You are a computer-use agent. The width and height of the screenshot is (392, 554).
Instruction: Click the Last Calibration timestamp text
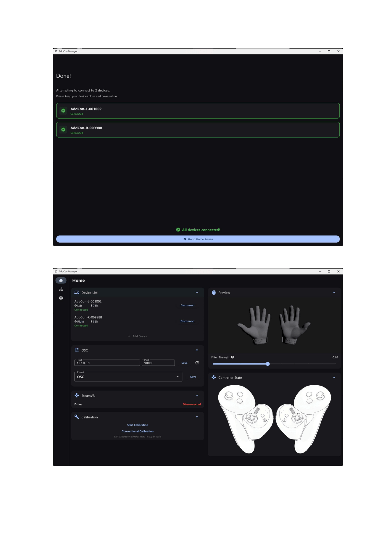point(138,437)
